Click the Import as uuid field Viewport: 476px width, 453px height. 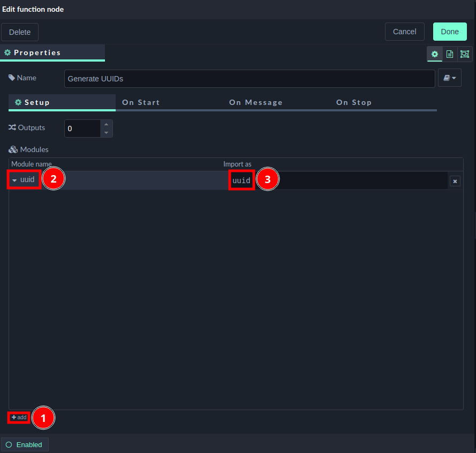pyautogui.click(x=337, y=180)
